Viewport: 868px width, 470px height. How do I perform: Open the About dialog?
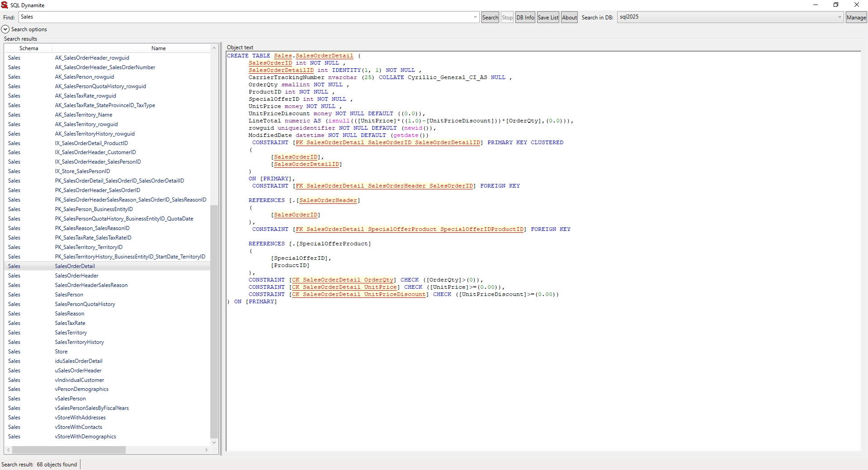point(569,18)
